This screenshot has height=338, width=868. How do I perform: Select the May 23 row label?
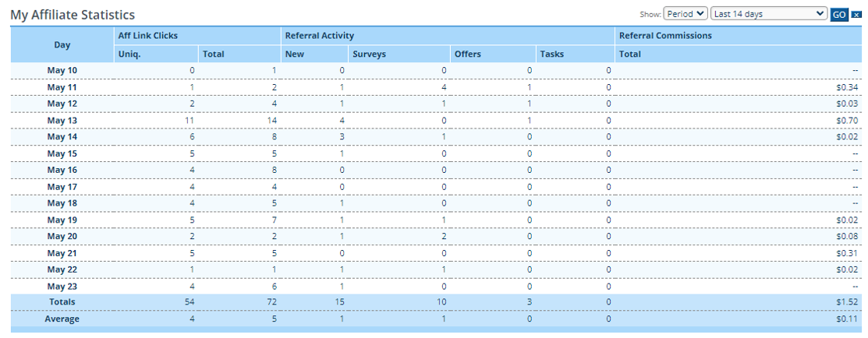pyautogui.click(x=62, y=286)
